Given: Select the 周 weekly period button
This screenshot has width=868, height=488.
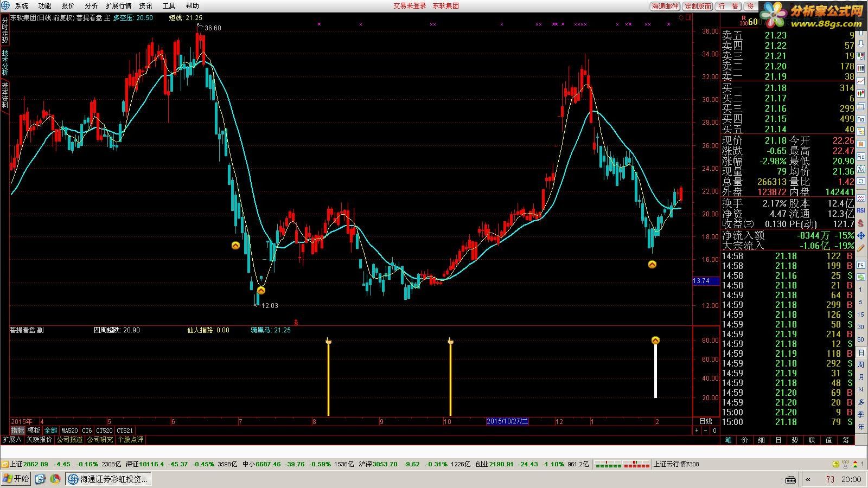Looking at the screenshot, I should 861,365.
